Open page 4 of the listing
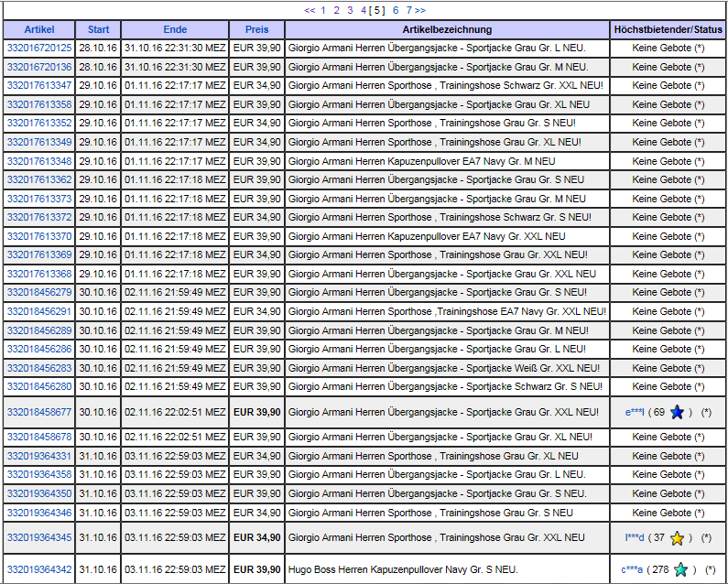This screenshot has width=728, height=584. 364,10
